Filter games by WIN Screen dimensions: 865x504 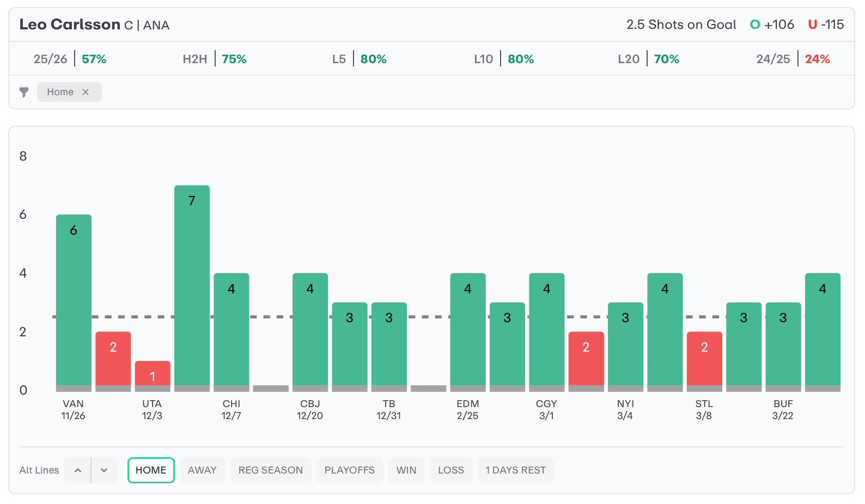click(406, 470)
